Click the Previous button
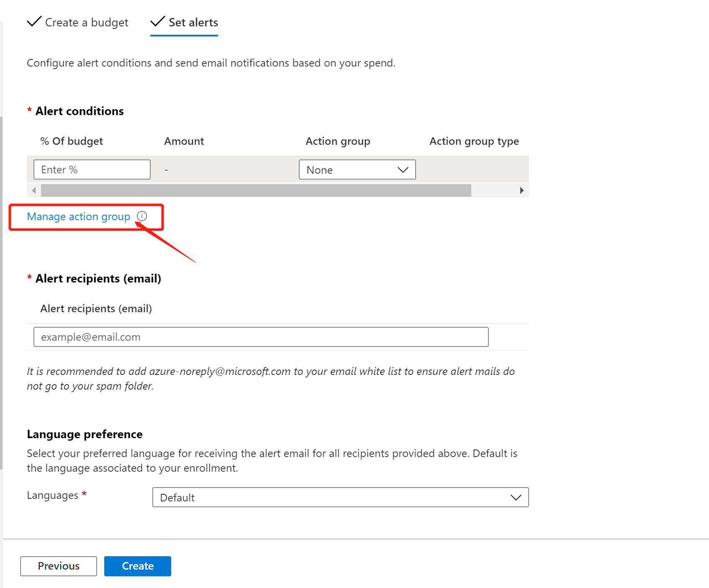 click(59, 566)
